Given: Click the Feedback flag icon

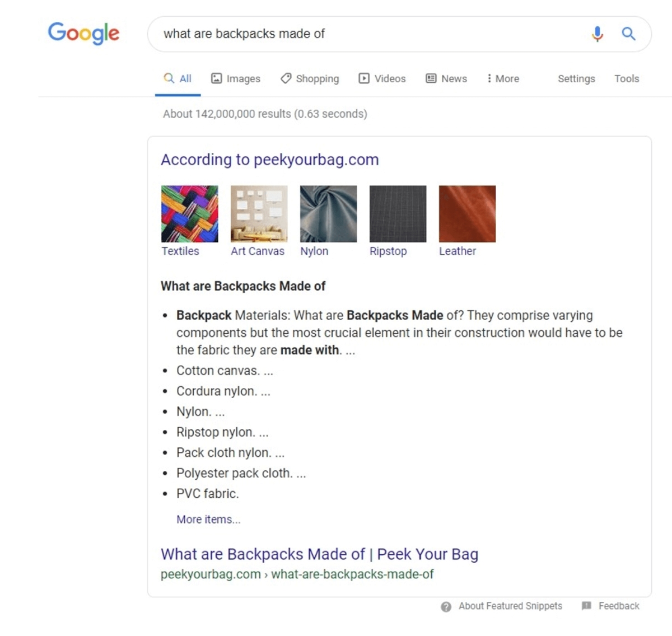Looking at the screenshot, I should [586, 606].
